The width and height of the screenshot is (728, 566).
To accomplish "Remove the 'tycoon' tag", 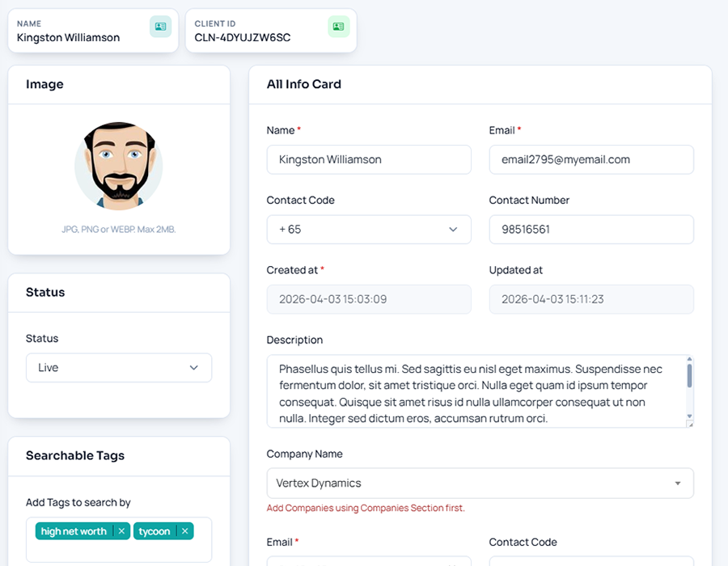I will point(184,531).
